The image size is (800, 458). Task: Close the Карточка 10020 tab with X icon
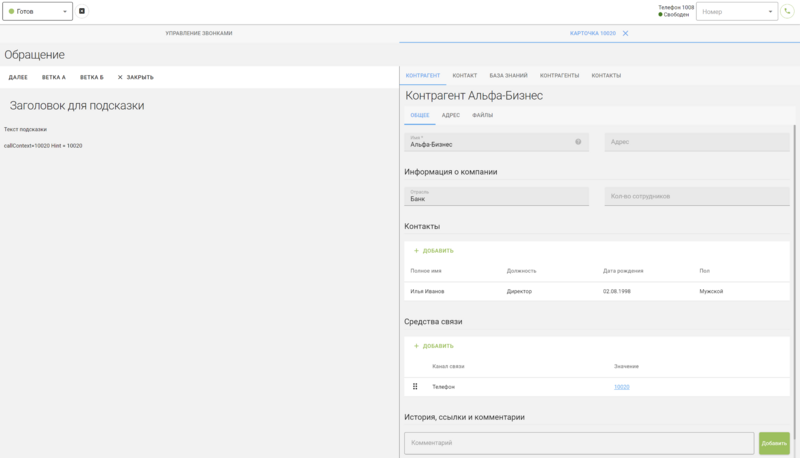(x=625, y=33)
